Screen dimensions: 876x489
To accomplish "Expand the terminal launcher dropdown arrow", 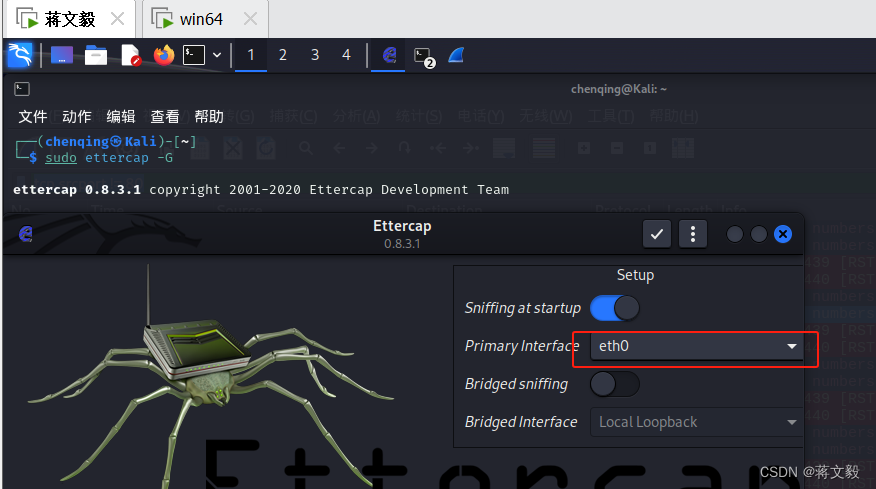I will (217, 55).
